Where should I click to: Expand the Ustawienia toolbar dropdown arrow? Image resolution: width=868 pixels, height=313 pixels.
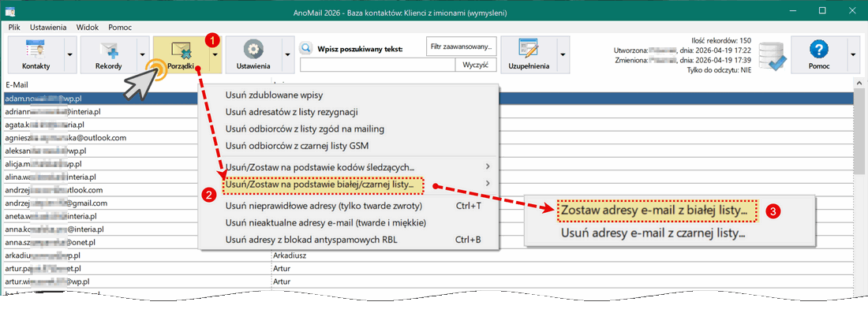[287, 55]
